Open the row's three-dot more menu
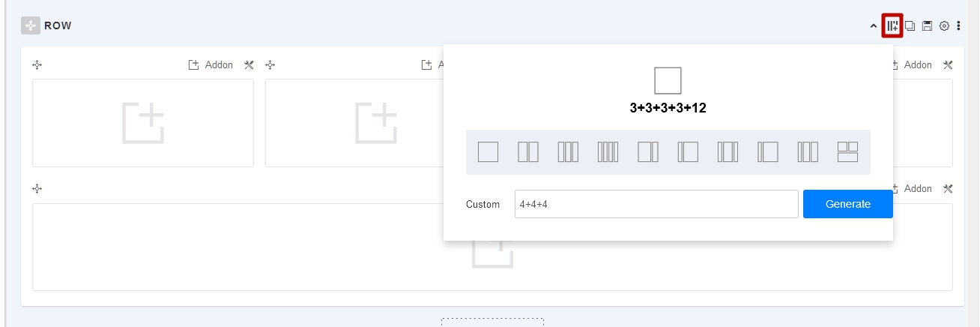980x327 pixels. click(x=958, y=26)
